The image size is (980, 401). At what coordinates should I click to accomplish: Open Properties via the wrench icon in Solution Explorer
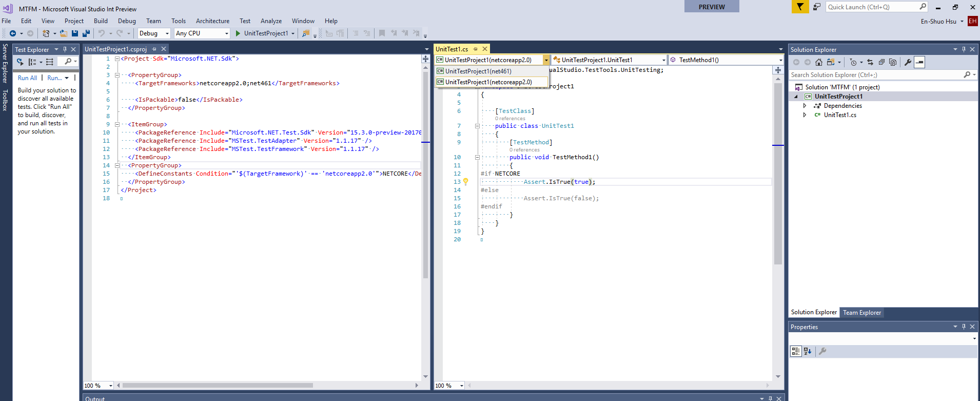tap(908, 62)
